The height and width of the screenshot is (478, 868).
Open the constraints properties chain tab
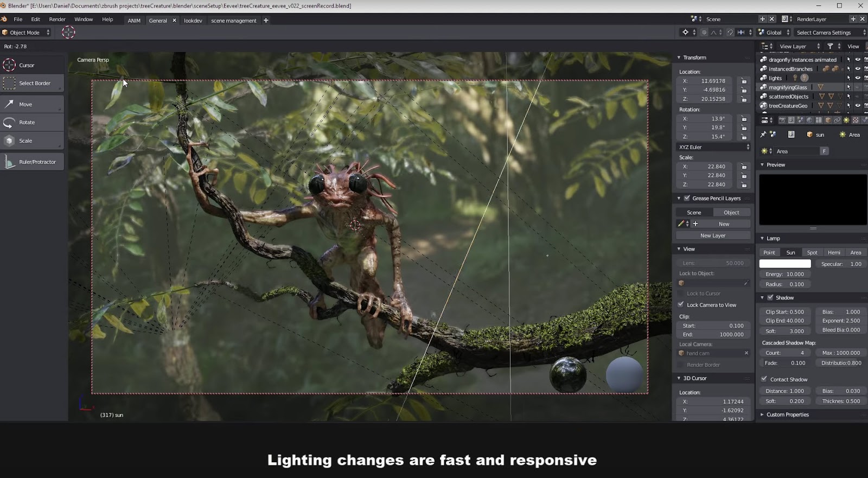[837, 120]
